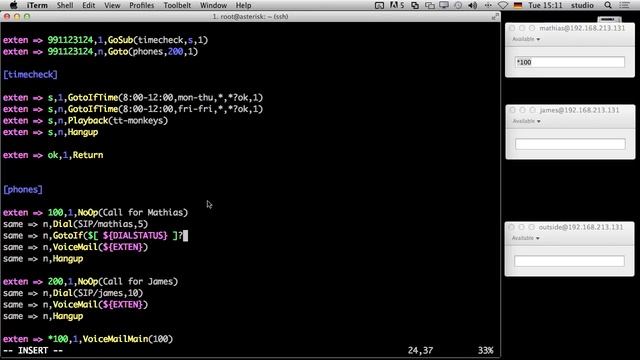Image resolution: width=640 pixels, height=360 pixels.
Task: Click the 33% scroll indicator
Action: pos(486,351)
